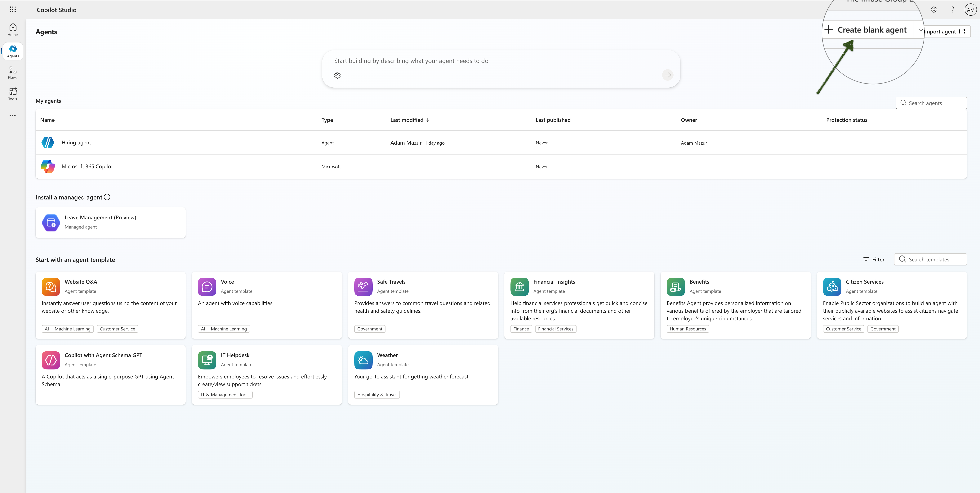
Task: Sort by the Last published column header
Action: [x=553, y=120]
